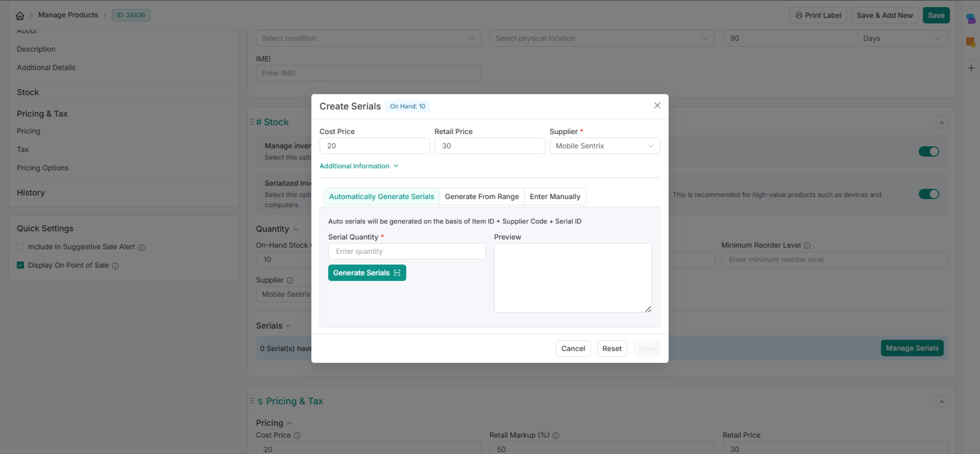980x454 pixels.
Task: Open Select physical location dropdown
Action: (x=601, y=38)
